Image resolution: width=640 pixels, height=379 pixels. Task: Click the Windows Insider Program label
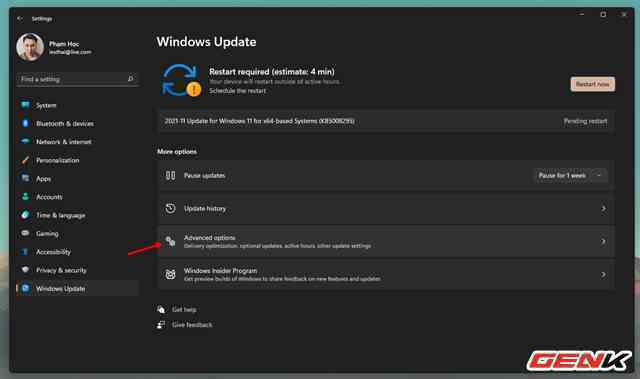(220, 270)
